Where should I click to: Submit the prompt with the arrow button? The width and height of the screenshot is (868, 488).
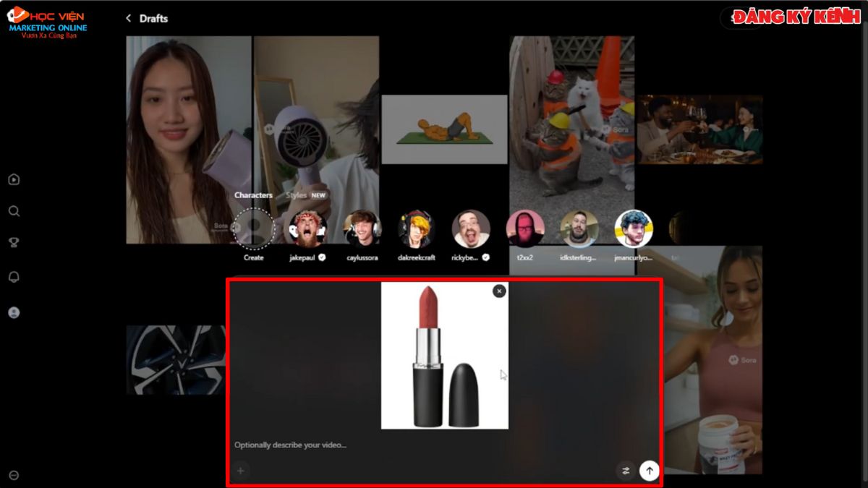(649, 470)
